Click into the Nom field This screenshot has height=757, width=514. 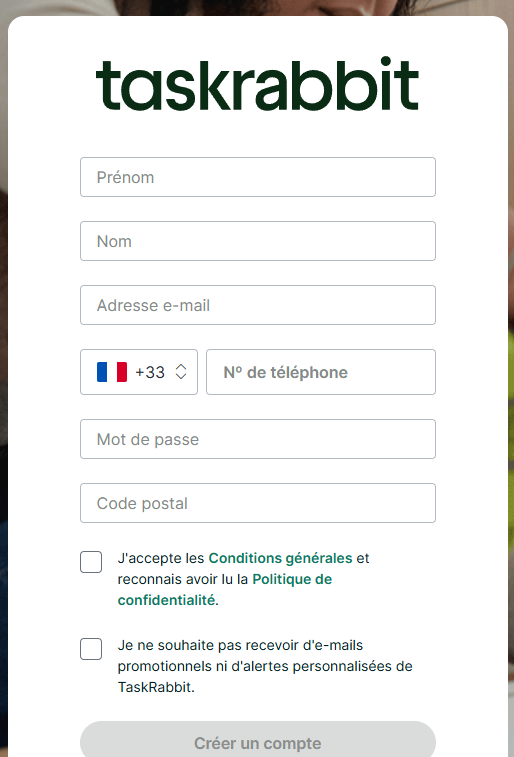[x=258, y=241]
